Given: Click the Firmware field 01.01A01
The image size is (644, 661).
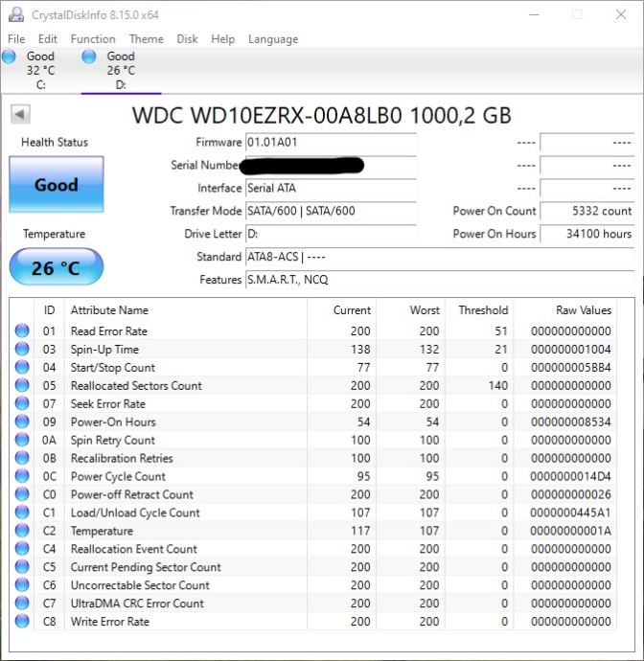Looking at the screenshot, I should (331, 142).
